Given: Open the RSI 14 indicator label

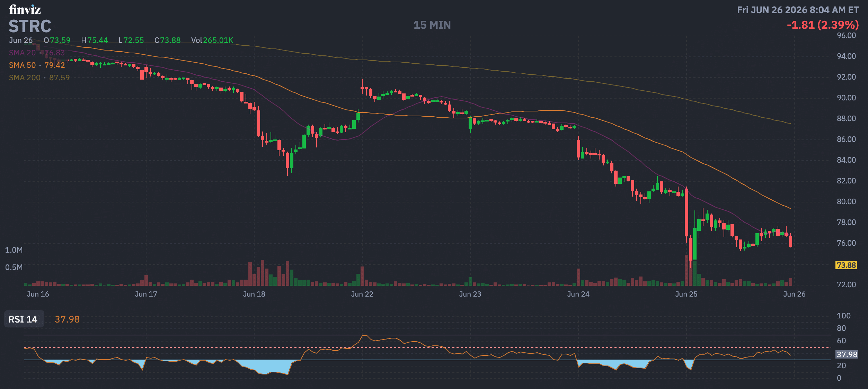Looking at the screenshot, I should pyautogui.click(x=23, y=319).
